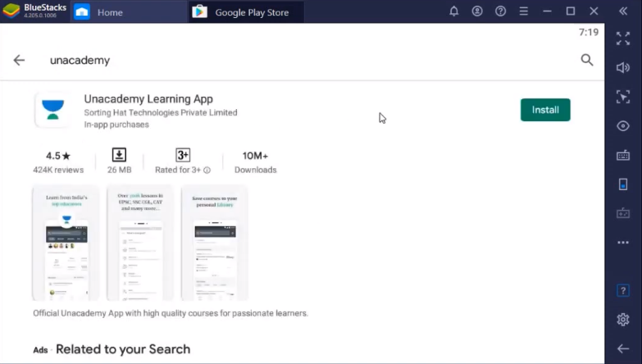Image resolution: width=642 pixels, height=364 pixels.
Task: Click the Rated for 3+ info icon
Action: pyautogui.click(x=207, y=170)
